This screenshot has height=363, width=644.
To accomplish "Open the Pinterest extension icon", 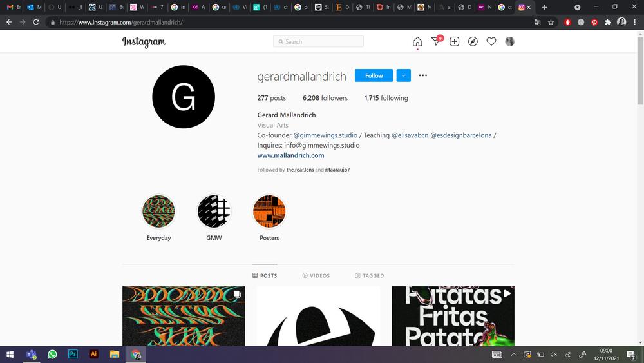I will pos(594,22).
